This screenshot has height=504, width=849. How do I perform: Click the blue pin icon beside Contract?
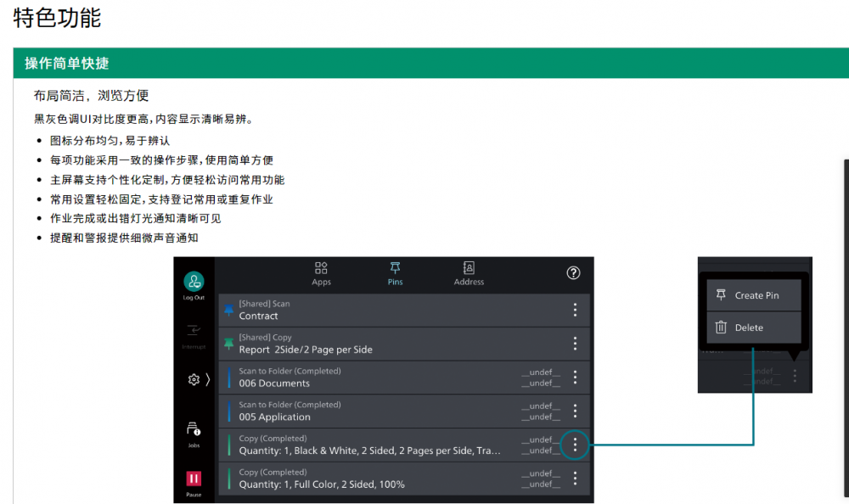[228, 311]
